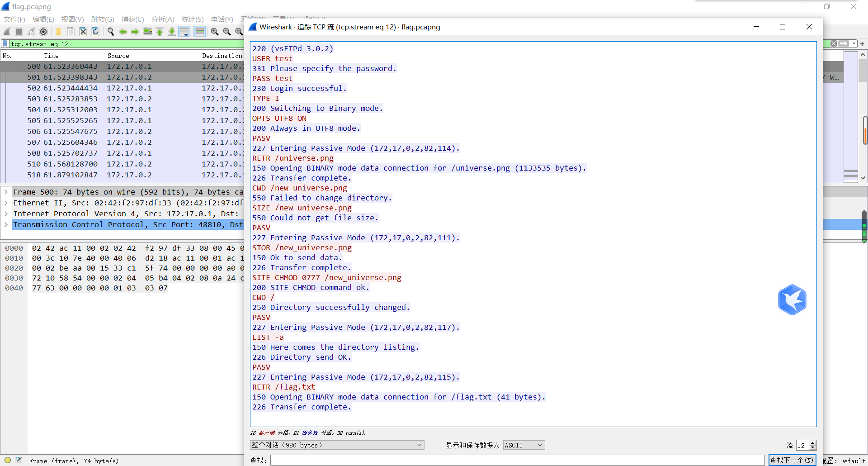Click the reload capture file icon
Screen dimensions: 868x466
(x=95, y=32)
